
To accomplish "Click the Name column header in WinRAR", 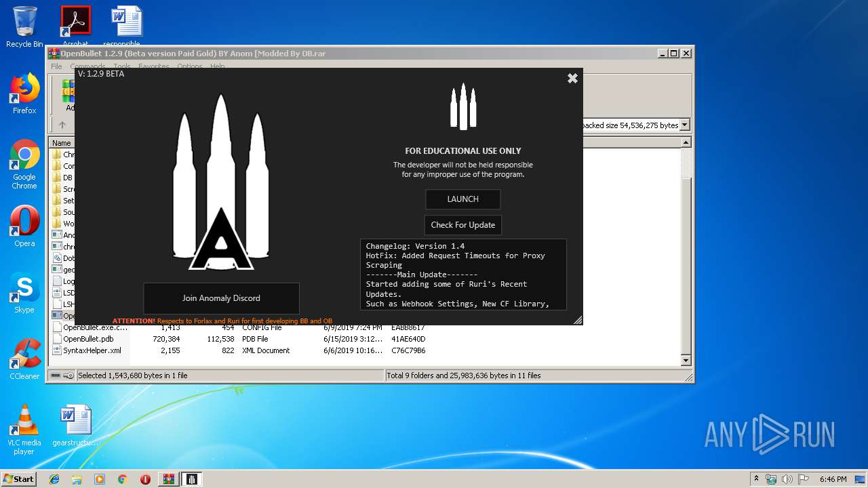I will [x=62, y=143].
